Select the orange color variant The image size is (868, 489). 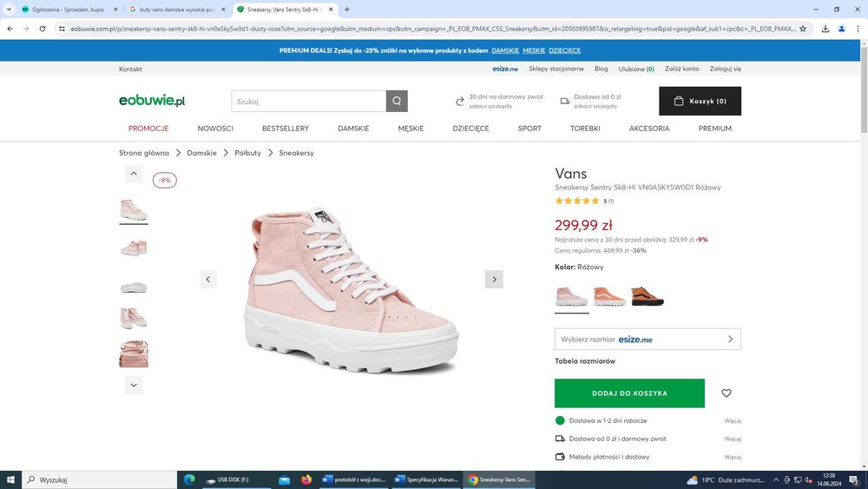[609, 296]
